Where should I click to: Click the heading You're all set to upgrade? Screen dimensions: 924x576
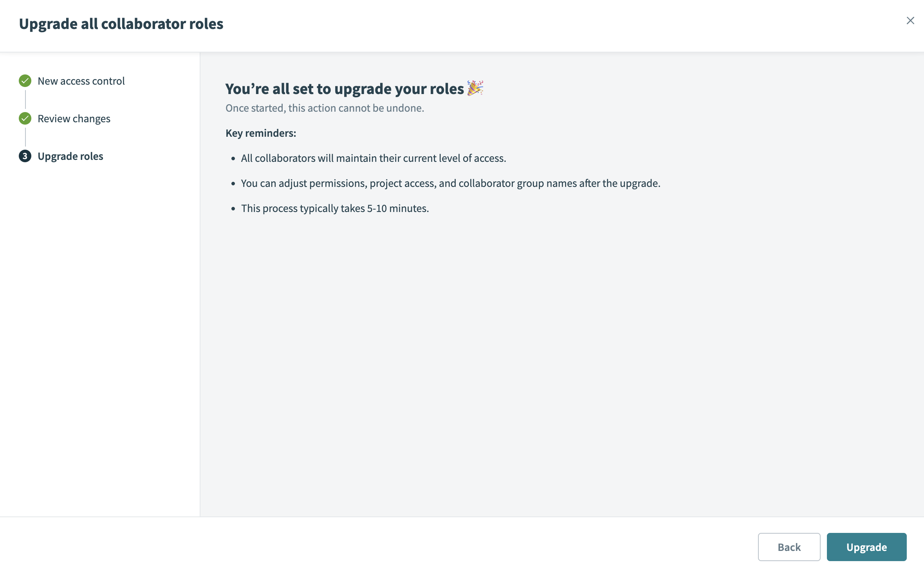point(344,88)
